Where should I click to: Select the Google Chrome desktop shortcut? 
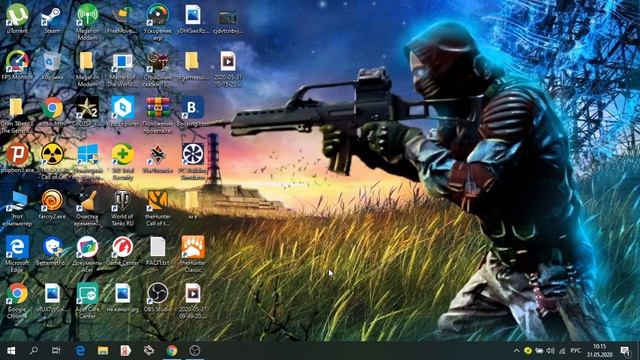17,294
